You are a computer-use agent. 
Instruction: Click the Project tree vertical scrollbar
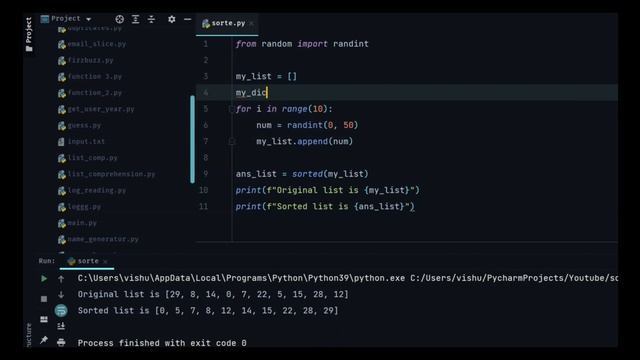[193, 139]
